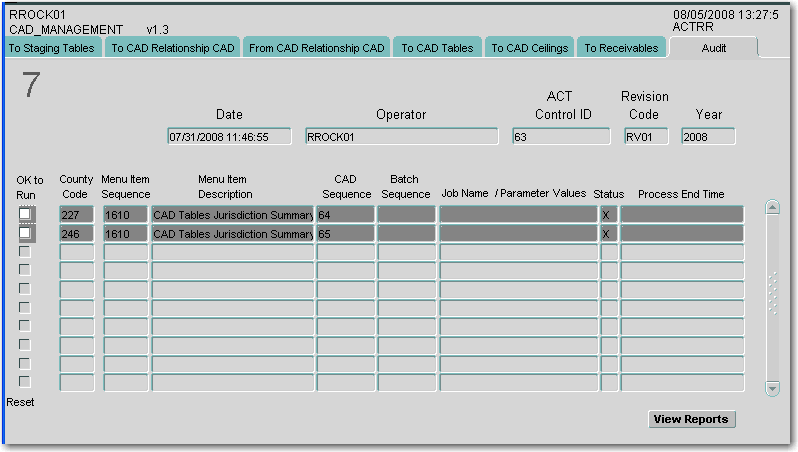
Task: Go to the To CAD Tables tab
Action: [x=437, y=48]
